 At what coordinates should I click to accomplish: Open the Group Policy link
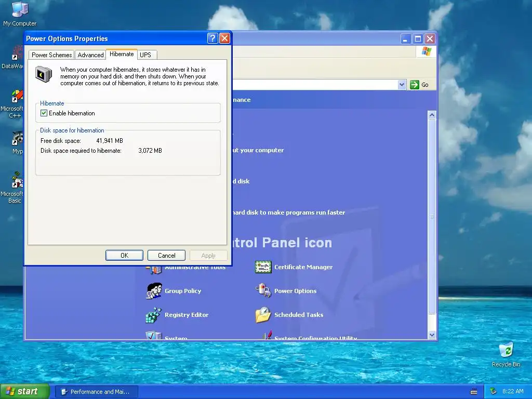click(x=183, y=291)
